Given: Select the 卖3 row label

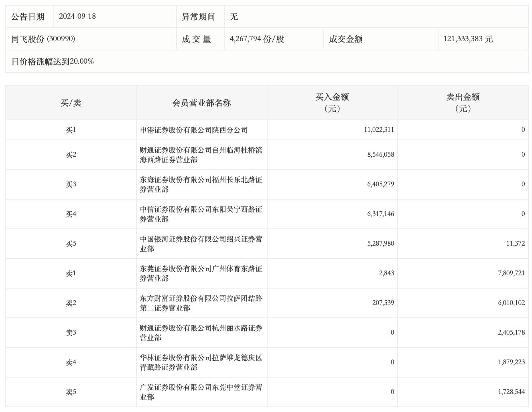Looking at the screenshot, I should pos(71,333).
